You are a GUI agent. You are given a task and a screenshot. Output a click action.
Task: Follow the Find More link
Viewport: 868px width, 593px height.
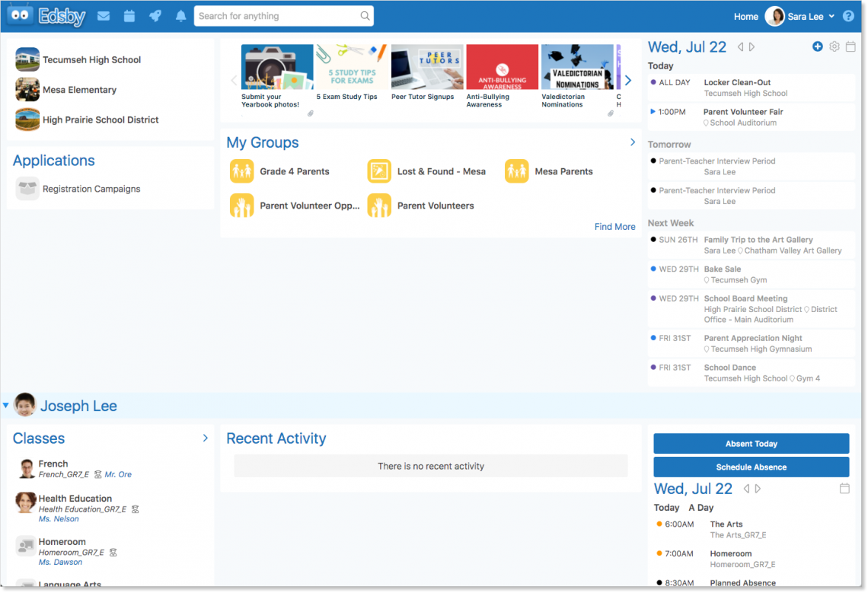click(x=614, y=227)
